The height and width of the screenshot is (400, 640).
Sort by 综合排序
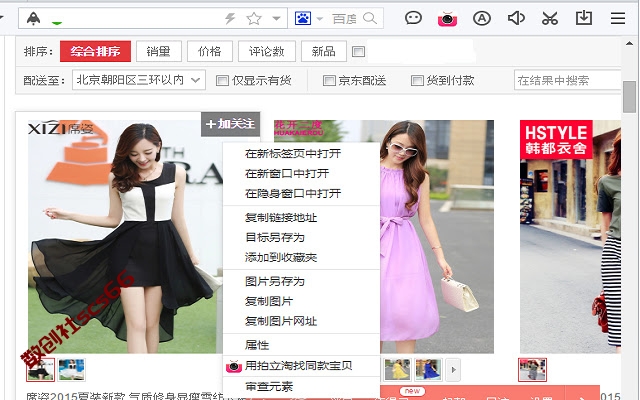[95, 51]
